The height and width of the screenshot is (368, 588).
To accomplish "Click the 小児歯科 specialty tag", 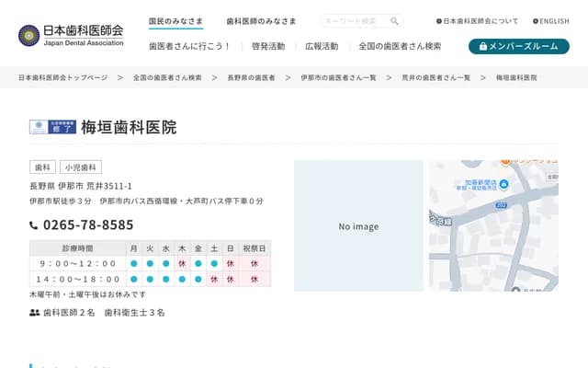I will 82,167.
